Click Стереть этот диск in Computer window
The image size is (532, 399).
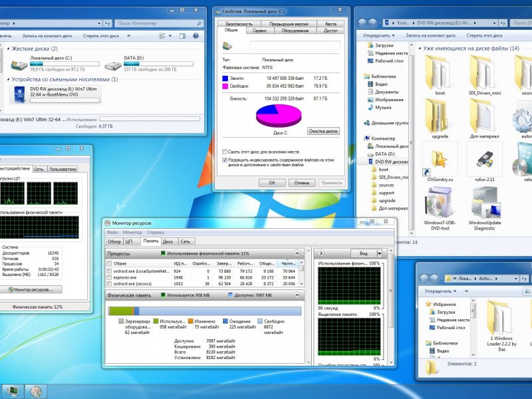click(x=101, y=36)
